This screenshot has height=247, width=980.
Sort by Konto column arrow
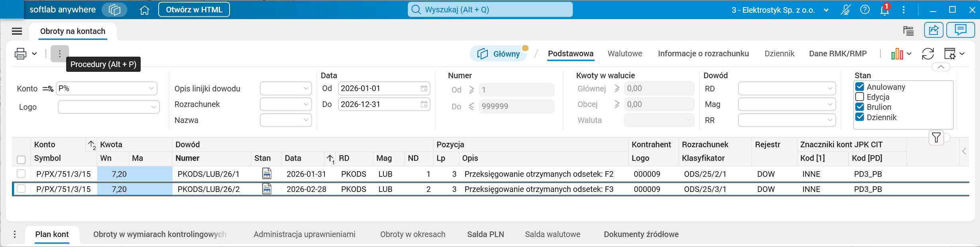coord(92,145)
